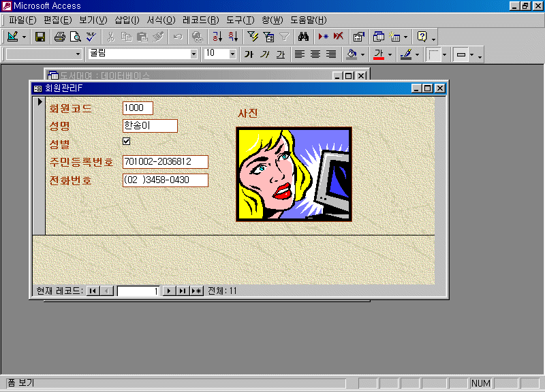Open Office Assistant help icon
The height and width of the screenshot is (392, 545).
click(422, 37)
